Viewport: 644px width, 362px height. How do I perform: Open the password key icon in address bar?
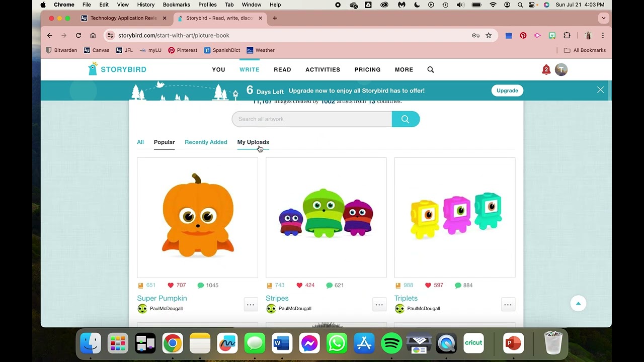tap(475, 35)
